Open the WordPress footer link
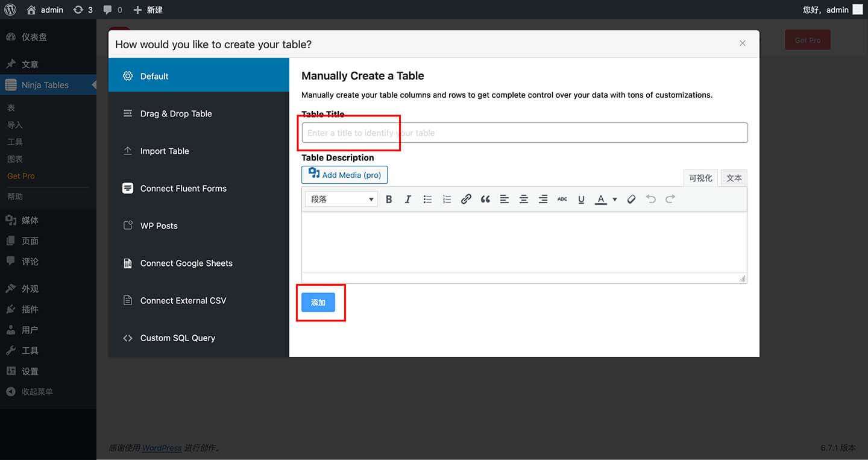 coord(162,448)
